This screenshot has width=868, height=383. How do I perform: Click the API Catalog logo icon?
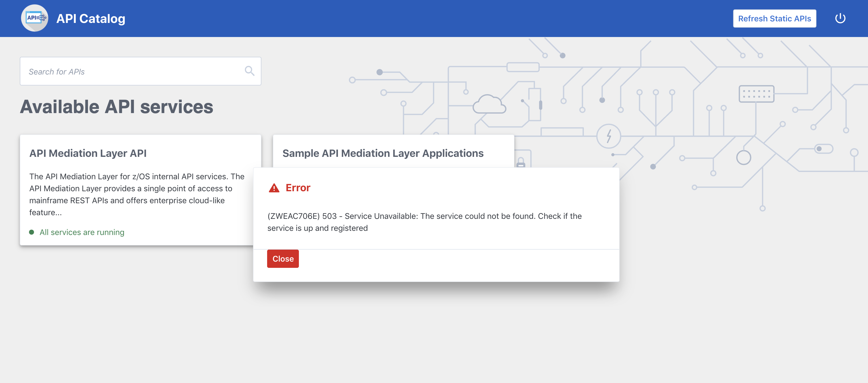point(35,18)
